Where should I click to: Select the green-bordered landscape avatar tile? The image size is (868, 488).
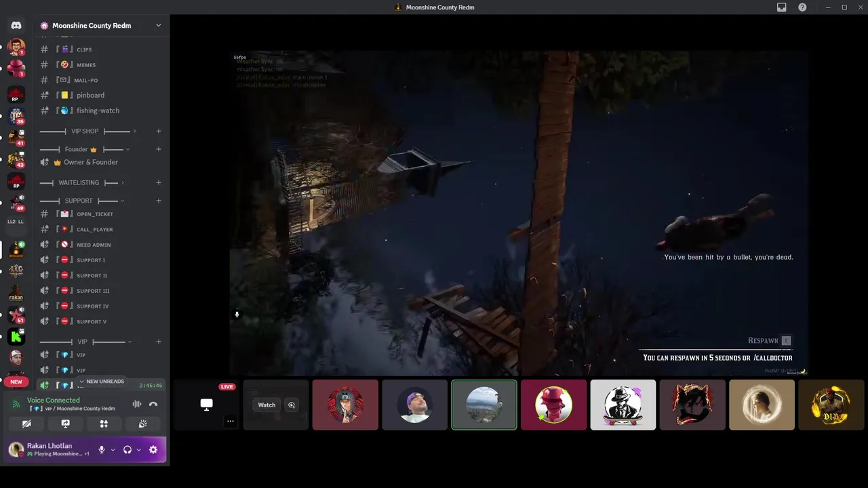pyautogui.click(x=484, y=405)
